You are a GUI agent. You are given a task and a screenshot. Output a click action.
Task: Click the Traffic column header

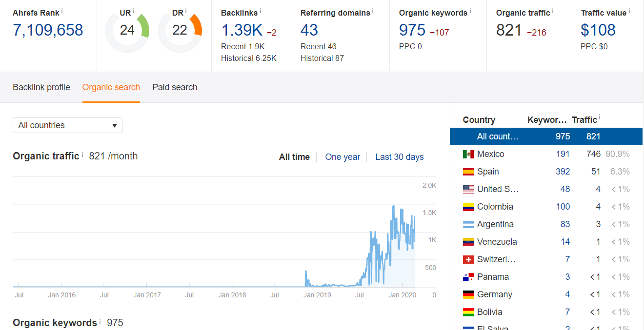(584, 120)
